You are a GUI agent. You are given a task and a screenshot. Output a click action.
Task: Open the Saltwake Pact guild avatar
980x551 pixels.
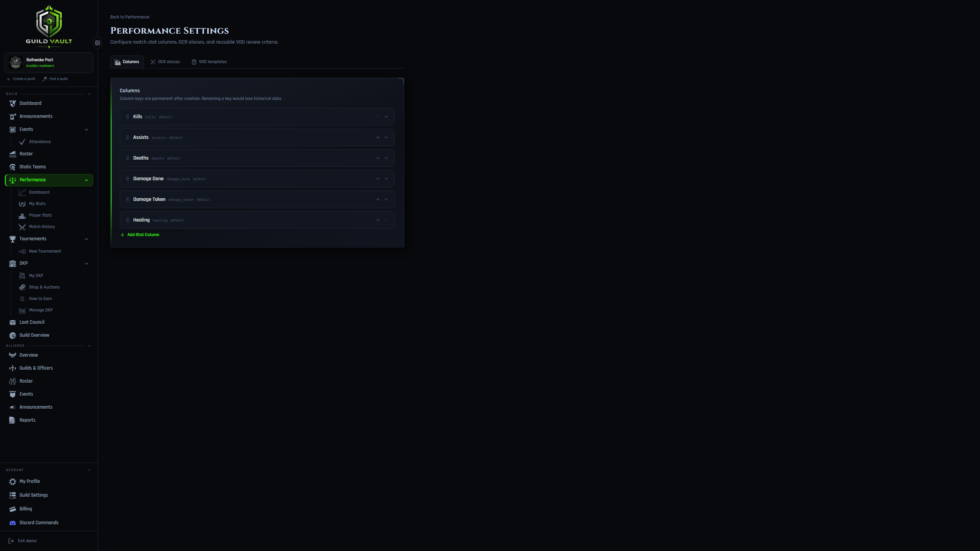coord(16,62)
